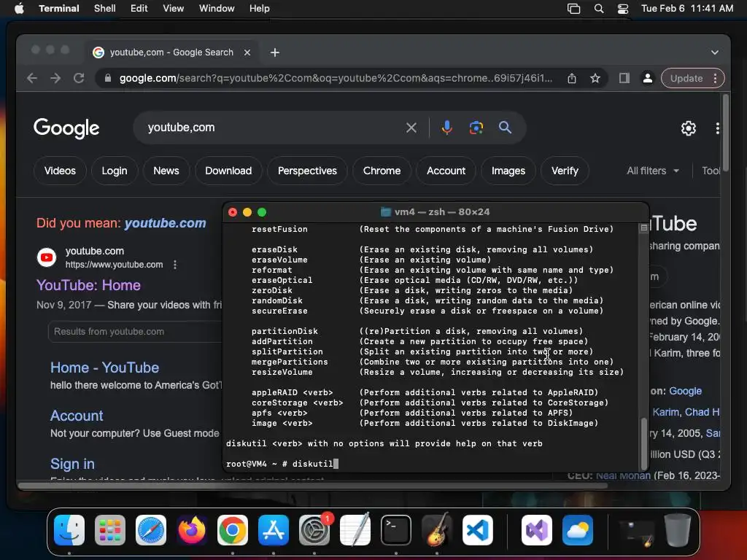This screenshot has height=560, width=747.
Task: Expand the All filters dropdown
Action: [x=653, y=171]
